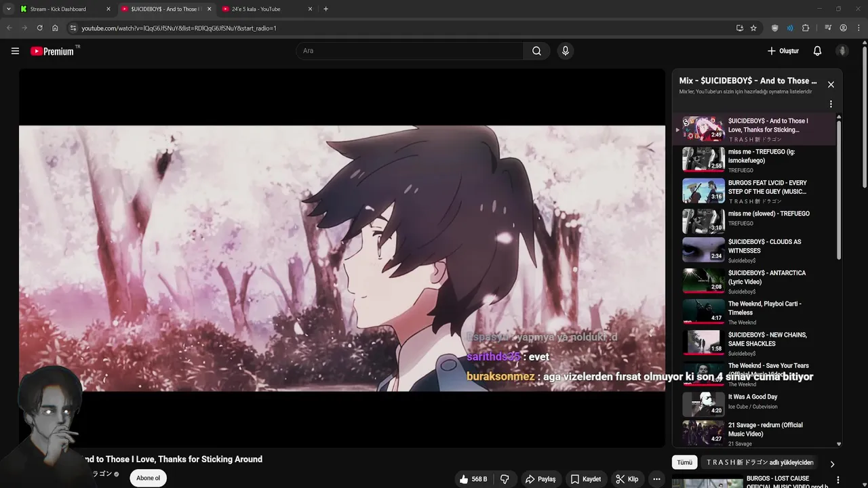Go back in browser history
The image size is (868, 488).
pos(9,28)
